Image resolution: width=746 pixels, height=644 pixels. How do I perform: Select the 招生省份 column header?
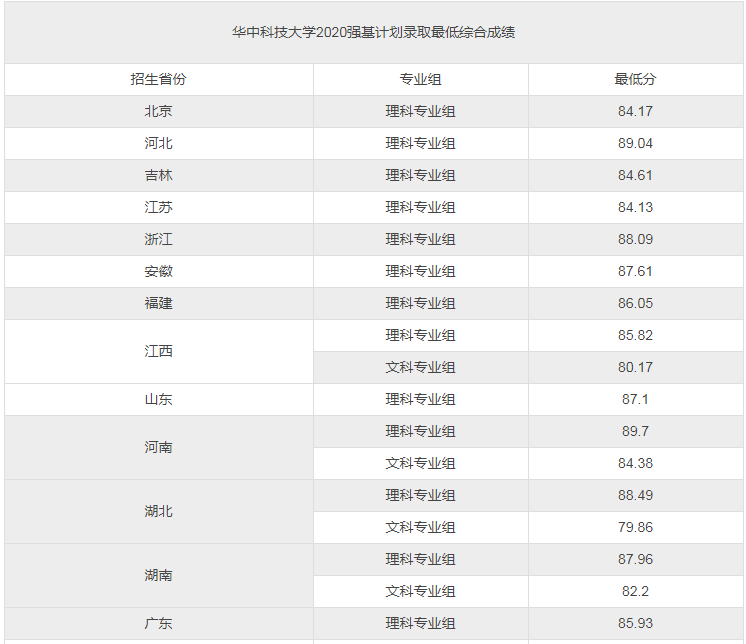click(158, 79)
